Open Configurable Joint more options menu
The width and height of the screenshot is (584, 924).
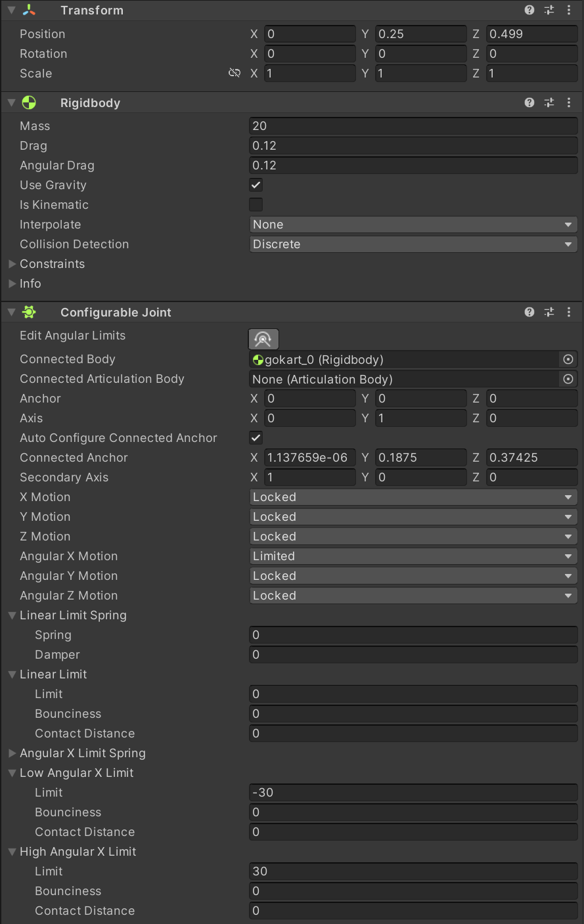[569, 313]
